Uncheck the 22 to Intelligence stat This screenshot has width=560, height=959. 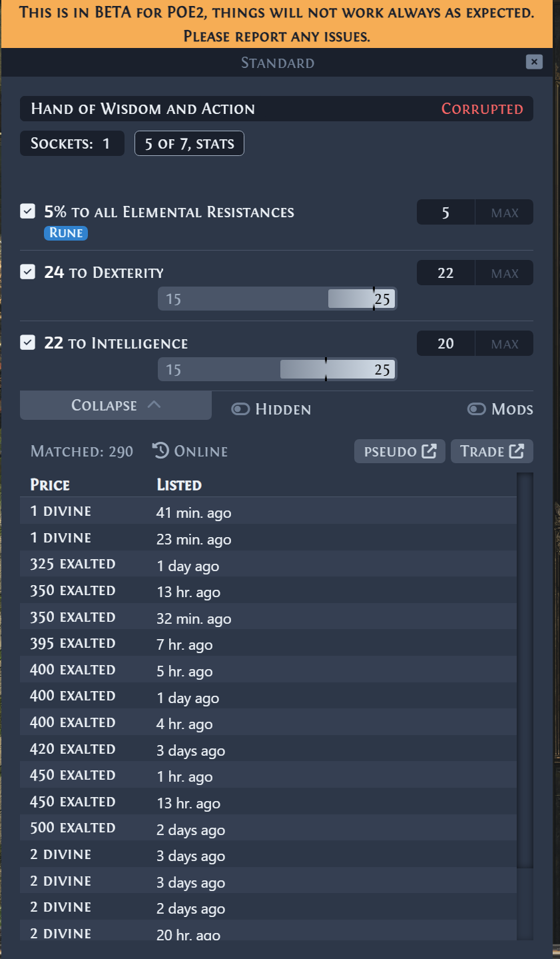[x=27, y=343]
